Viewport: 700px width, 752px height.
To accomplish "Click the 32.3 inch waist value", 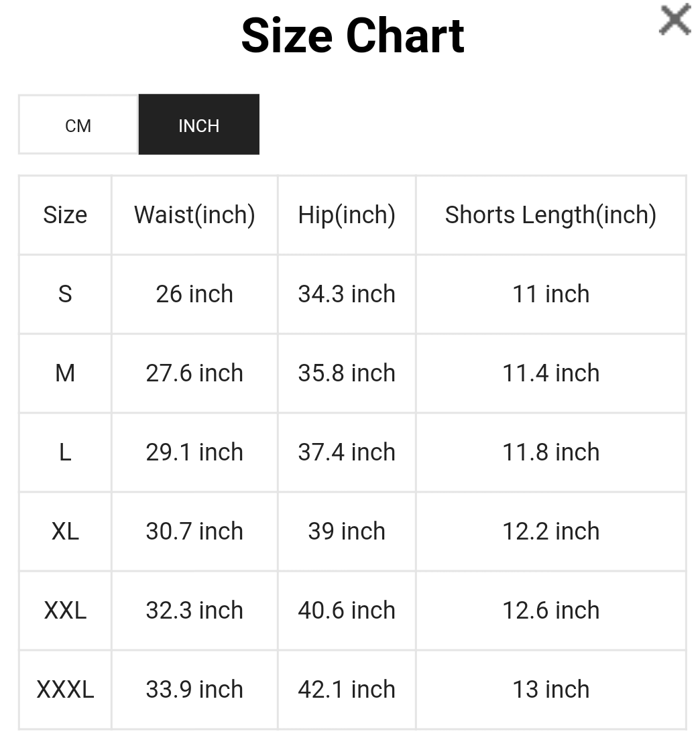I will tap(194, 611).
